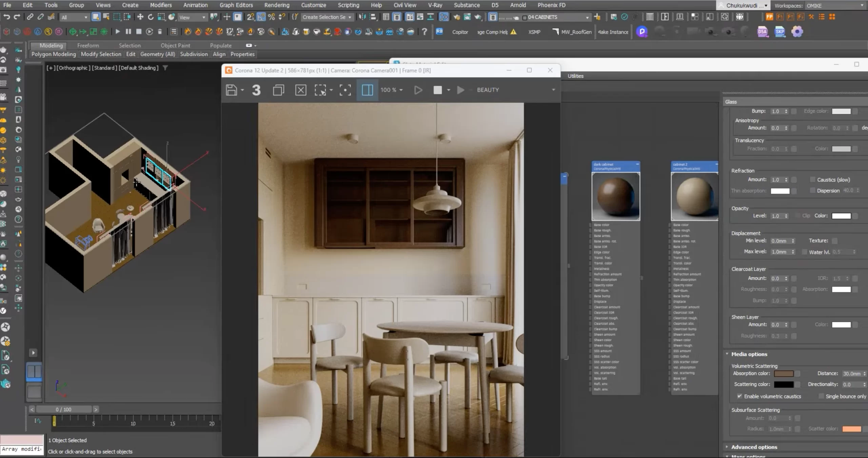Screen dimensions: 868x458
Task: Switch to the Freeform ribbon tab
Action: click(x=88, y=45)
